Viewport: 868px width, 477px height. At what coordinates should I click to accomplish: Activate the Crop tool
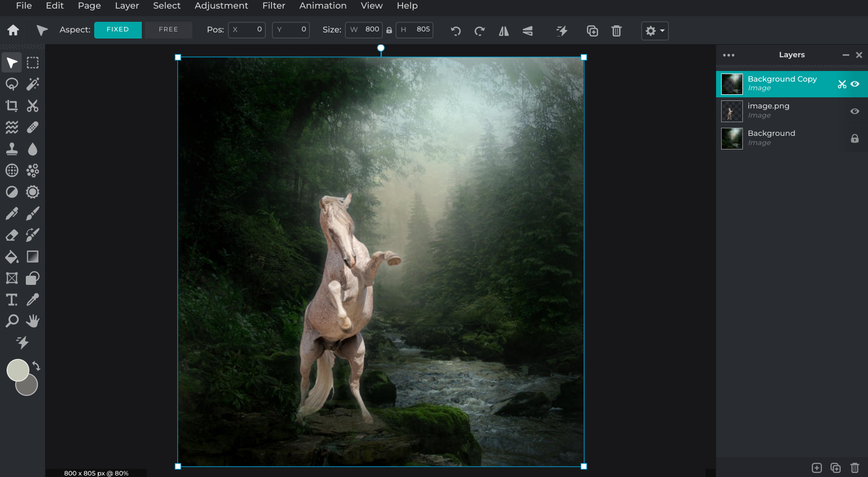point(12,105)
